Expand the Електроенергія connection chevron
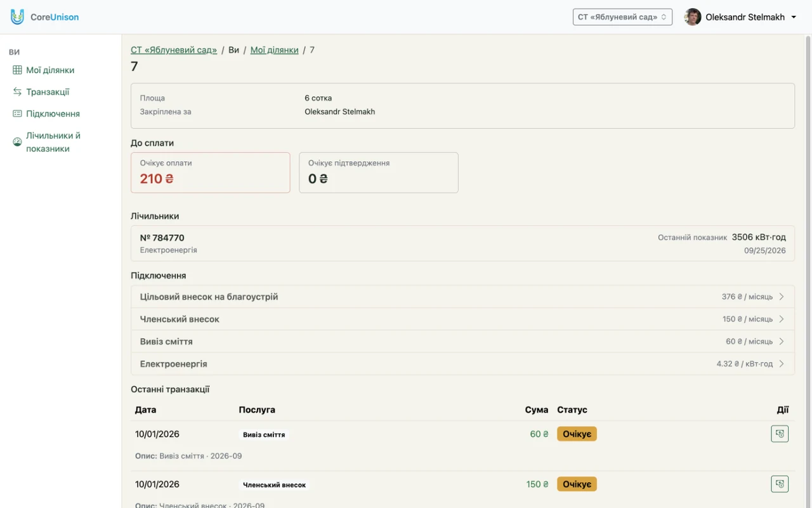 [782, 364]
